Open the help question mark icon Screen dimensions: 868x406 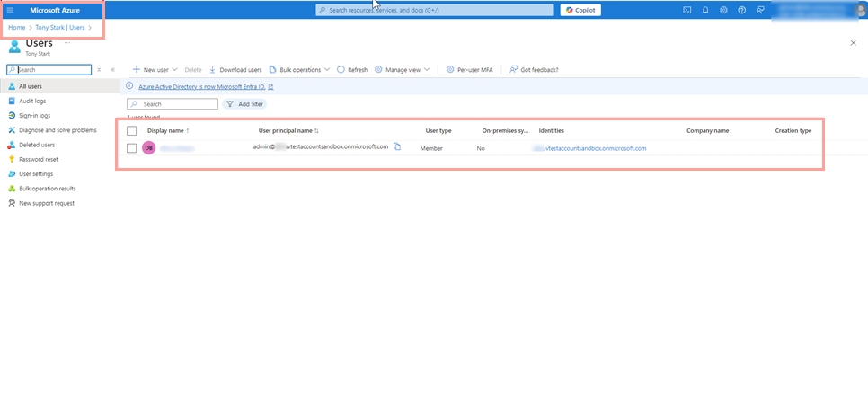point(741,10)
